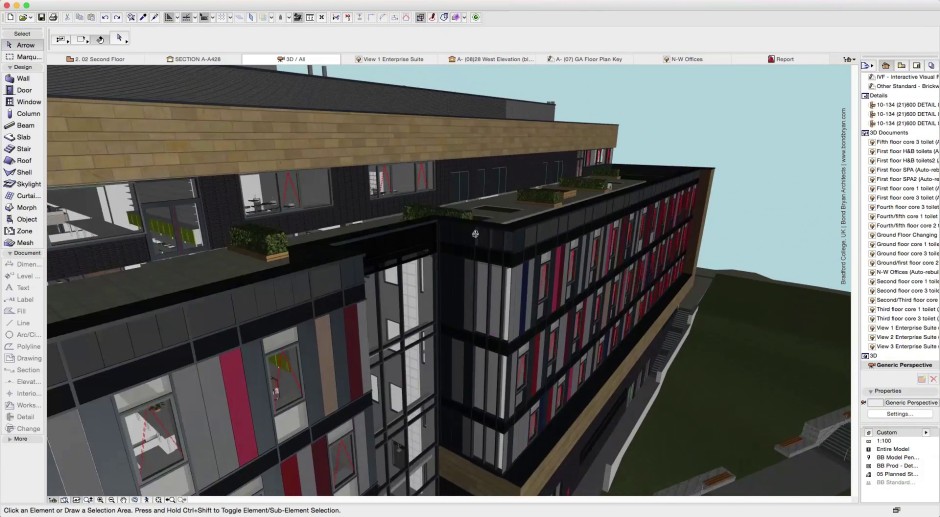
Task: Click the Settings... button
Action: coord(900,414)
